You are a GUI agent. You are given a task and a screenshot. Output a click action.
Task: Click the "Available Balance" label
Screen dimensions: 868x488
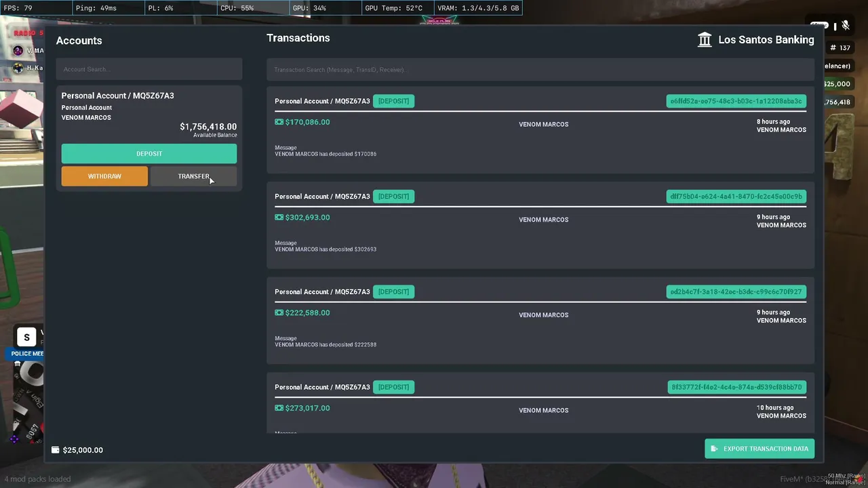click(x=215, y=136)
